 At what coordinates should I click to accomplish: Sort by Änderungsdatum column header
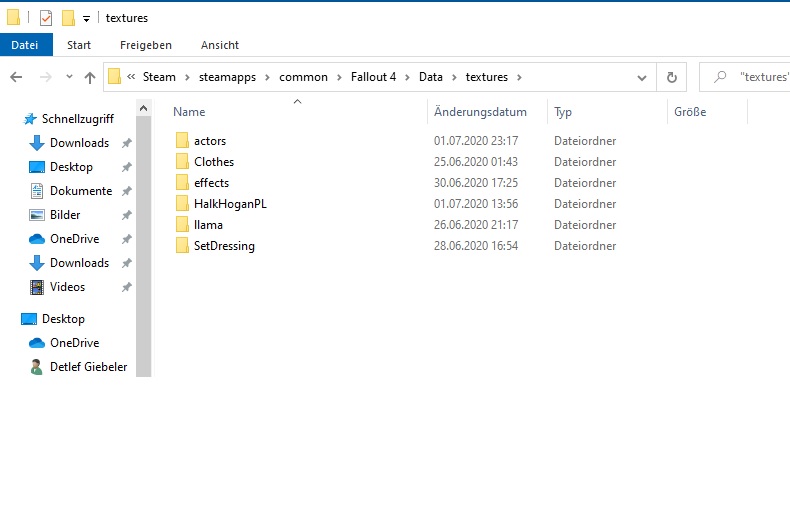point(480,112)
